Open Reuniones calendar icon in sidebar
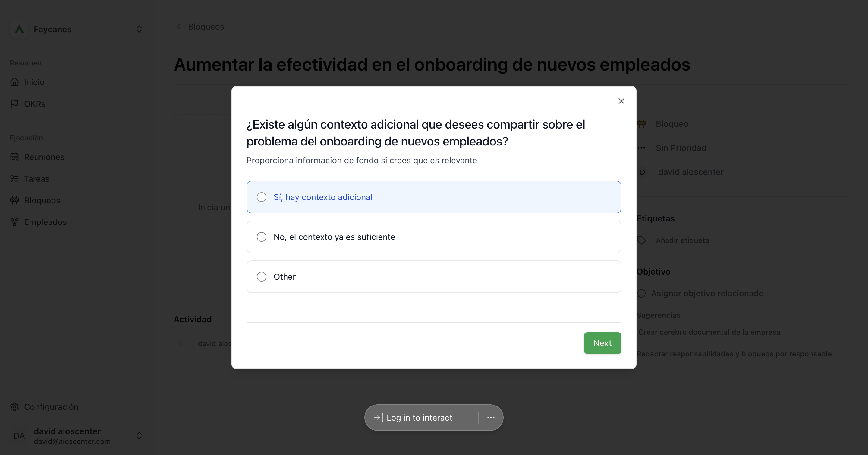Image resolution: width=868 pixels, height=455 pixels. (14, 157)
